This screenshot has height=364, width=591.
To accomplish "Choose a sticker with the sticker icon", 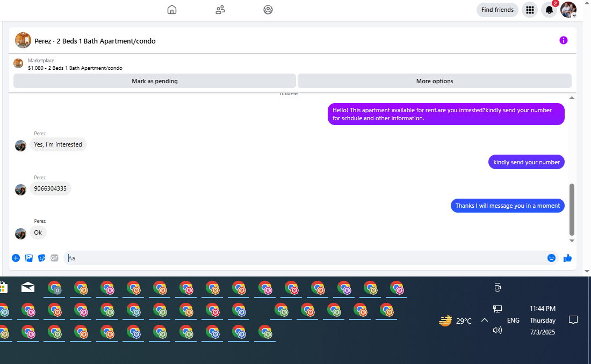I will click(x=41, y=258).
